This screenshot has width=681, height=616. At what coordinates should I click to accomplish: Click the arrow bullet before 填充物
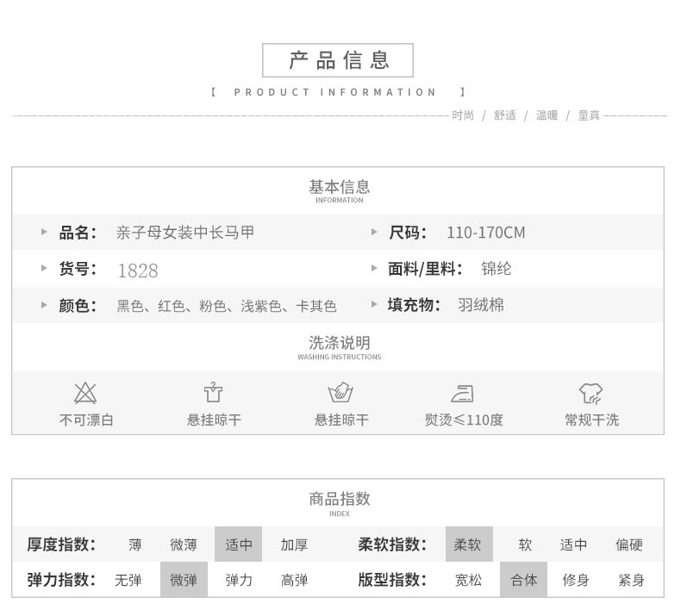click(374, 305)
